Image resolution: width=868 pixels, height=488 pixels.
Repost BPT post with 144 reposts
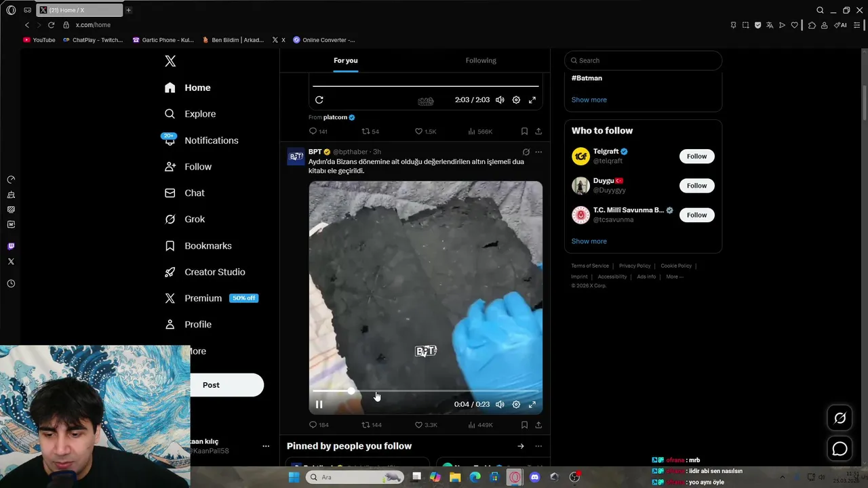(x=372, y=425)
